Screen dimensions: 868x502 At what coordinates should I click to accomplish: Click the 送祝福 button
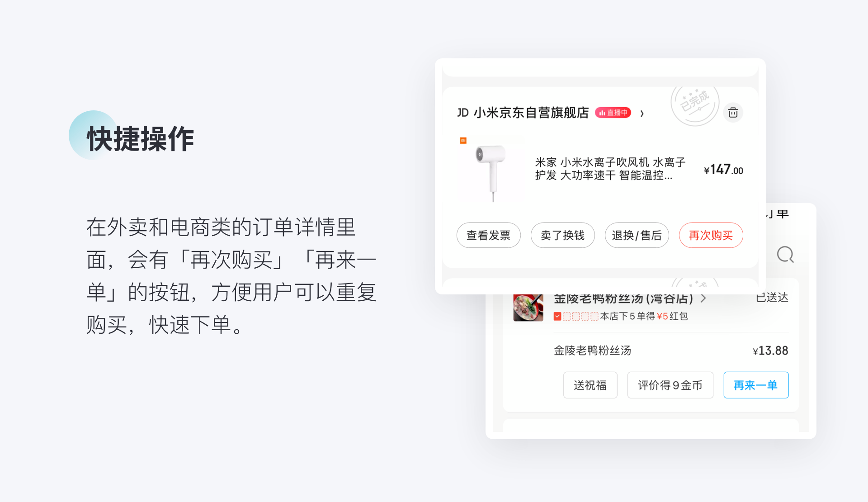point(590,385)
